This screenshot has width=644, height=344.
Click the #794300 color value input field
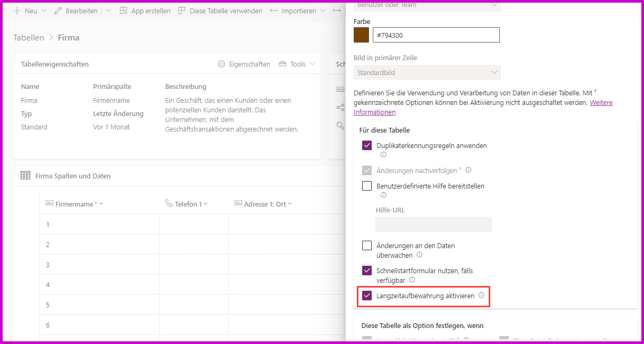[436, 35]
